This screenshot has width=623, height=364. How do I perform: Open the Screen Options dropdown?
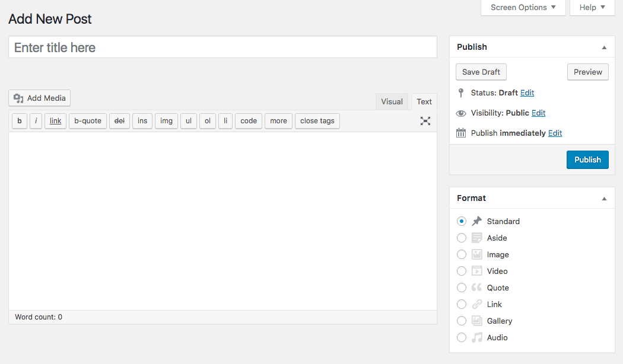(x=523, y=8)
